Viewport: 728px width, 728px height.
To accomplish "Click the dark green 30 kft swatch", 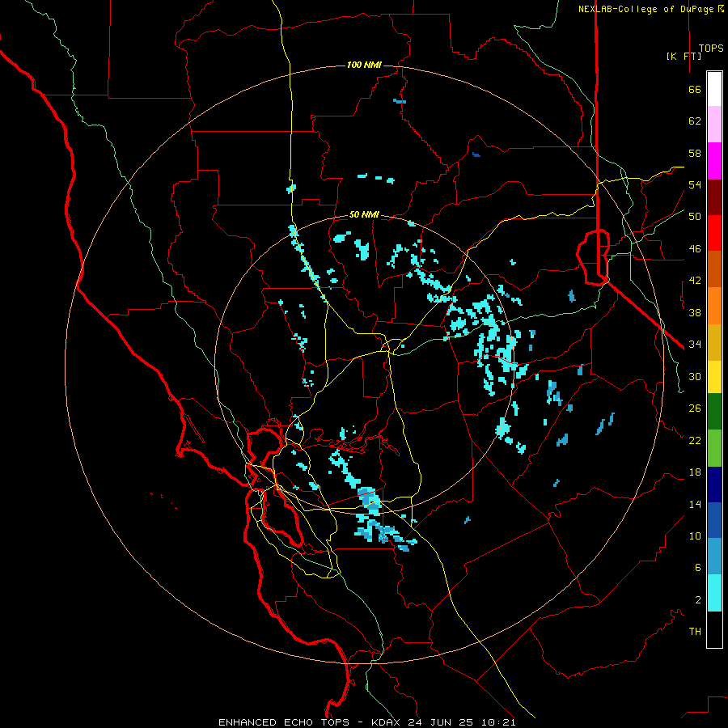I will (714, 412).
